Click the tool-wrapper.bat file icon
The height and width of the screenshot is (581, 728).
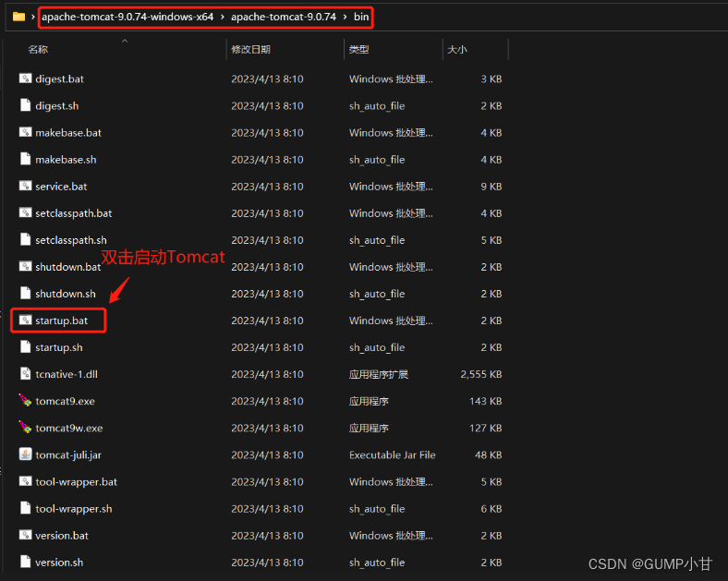pyautogui.click(x=25, y=481)
